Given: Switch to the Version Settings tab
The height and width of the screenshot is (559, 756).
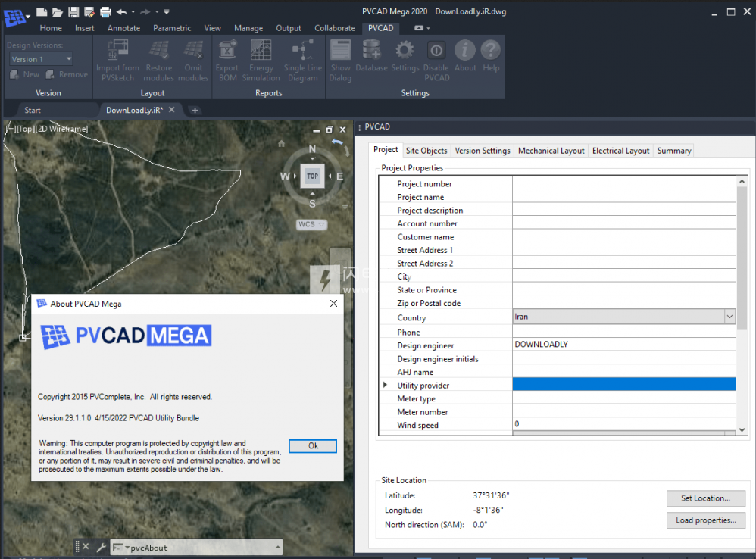Looking at the screenshot, I should [x=482, y=151].
